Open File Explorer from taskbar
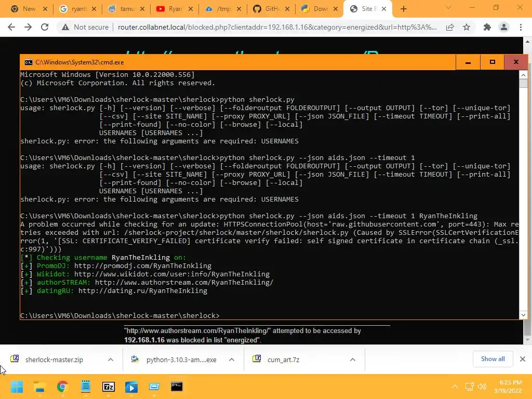532x399 pixels. point(39,387)
